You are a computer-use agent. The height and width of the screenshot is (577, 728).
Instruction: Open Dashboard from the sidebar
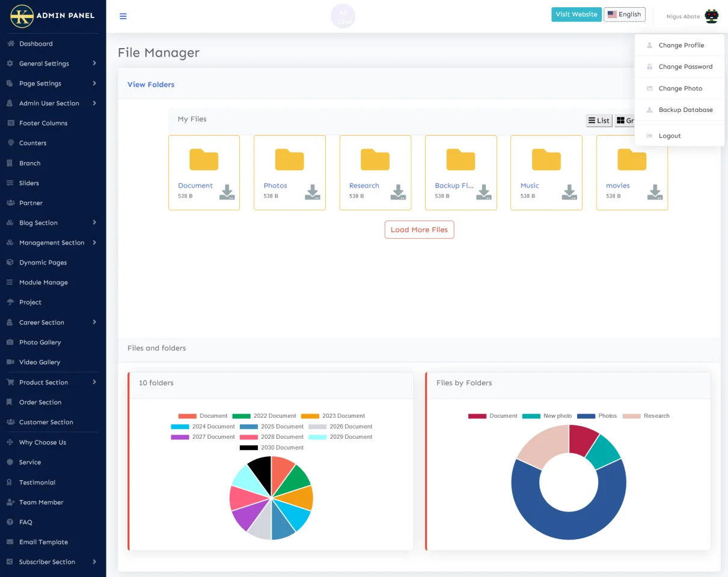tap(53, 44)
